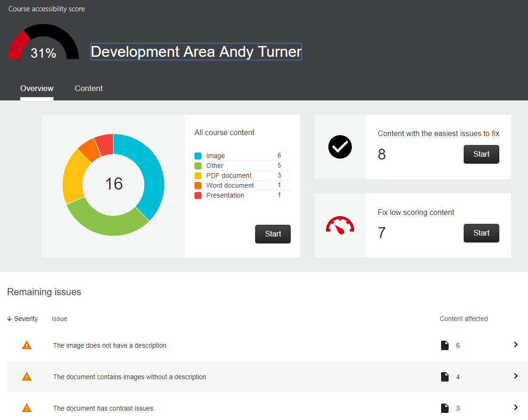The height and width of the screenshot is (420, 528).
Task: Click the blue Image legend swatch
Action: click(x=198, y=156)
